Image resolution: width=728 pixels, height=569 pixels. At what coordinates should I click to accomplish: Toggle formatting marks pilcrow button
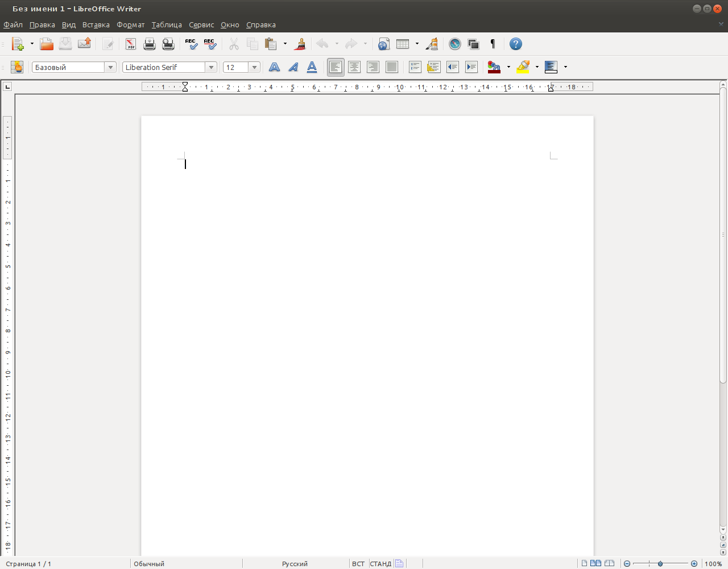click(493, 44)
